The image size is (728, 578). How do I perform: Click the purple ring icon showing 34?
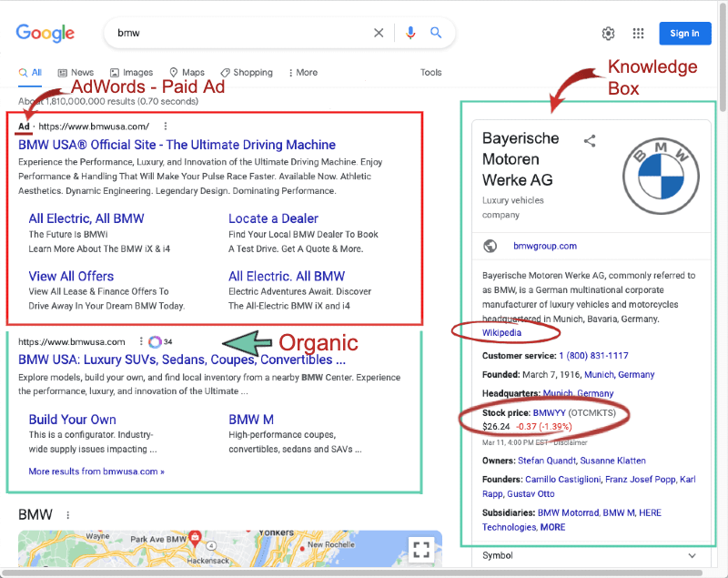pos(155,341)
